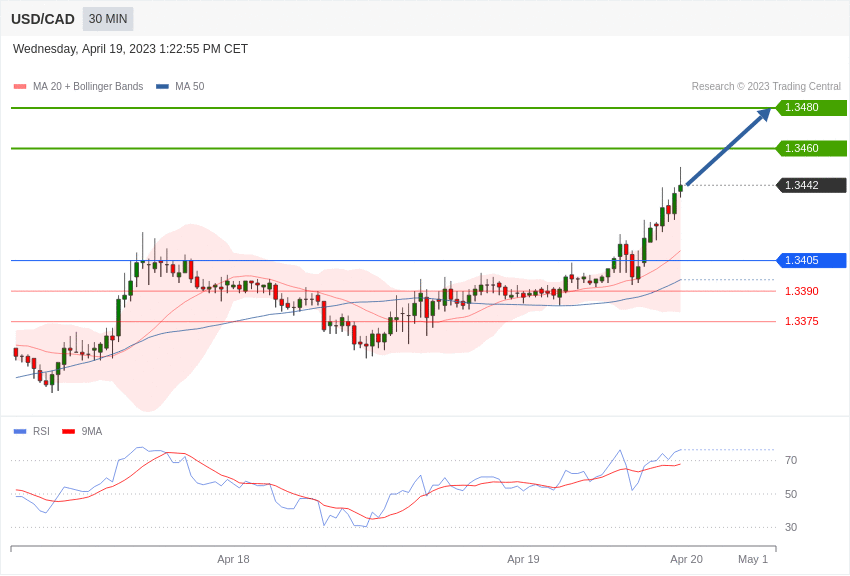Click the 1.3390 support level label

pyautogui.click(x=802, y=291)
